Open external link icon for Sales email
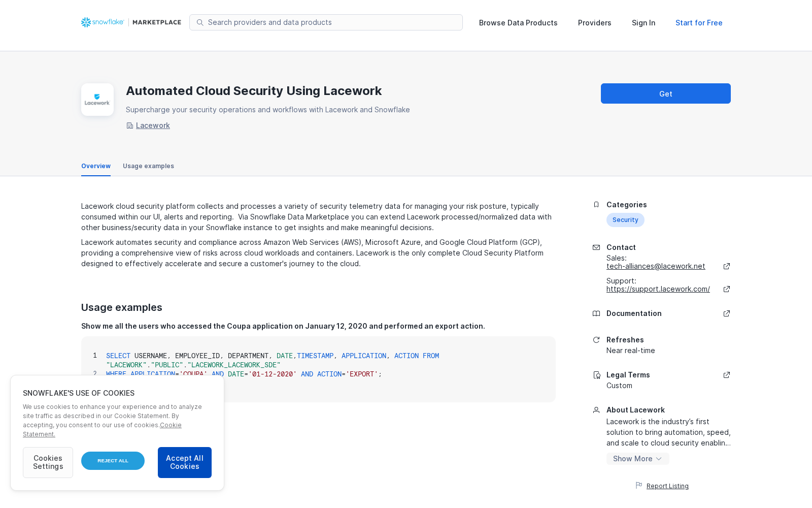 pos(727,266)
